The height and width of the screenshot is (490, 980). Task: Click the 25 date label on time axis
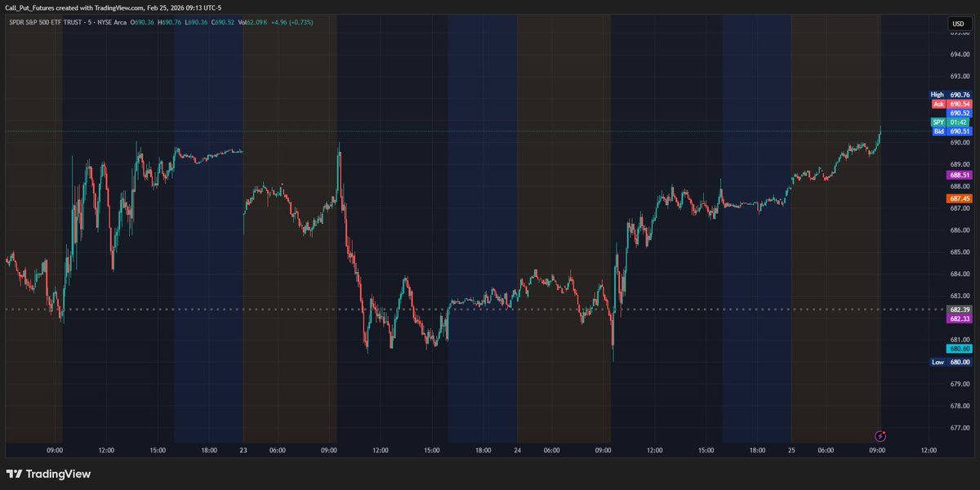[791, 450]
